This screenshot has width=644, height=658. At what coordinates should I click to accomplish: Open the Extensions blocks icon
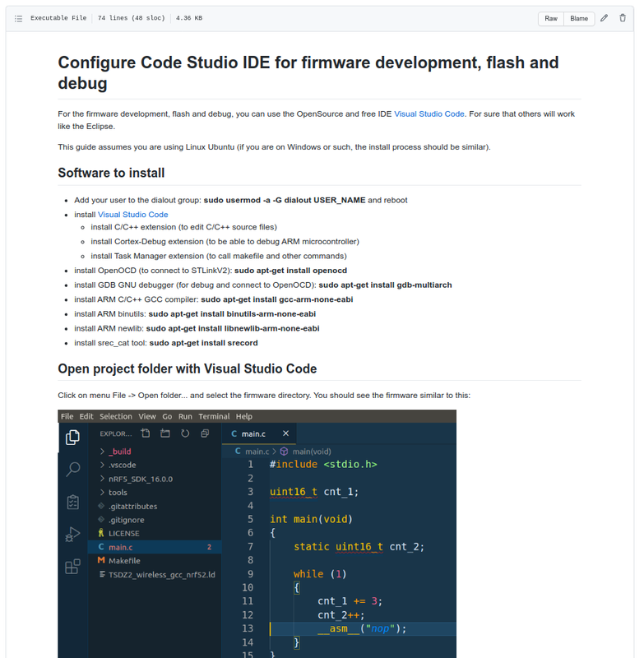pos(72,567)
